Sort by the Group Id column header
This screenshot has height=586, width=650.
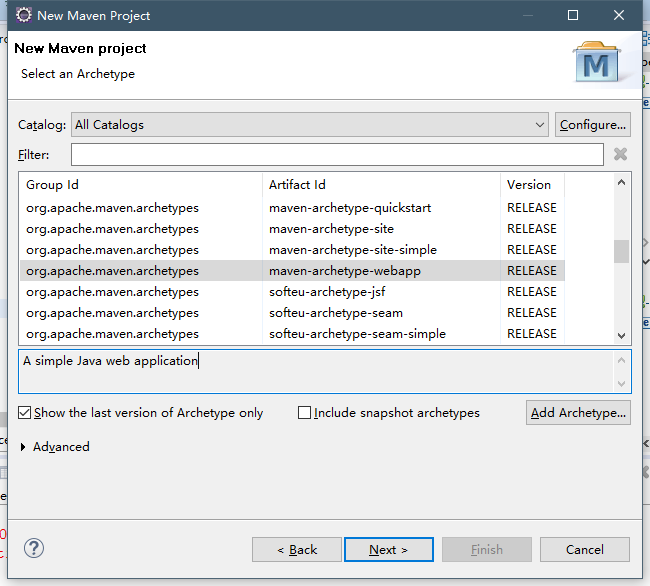141,184
